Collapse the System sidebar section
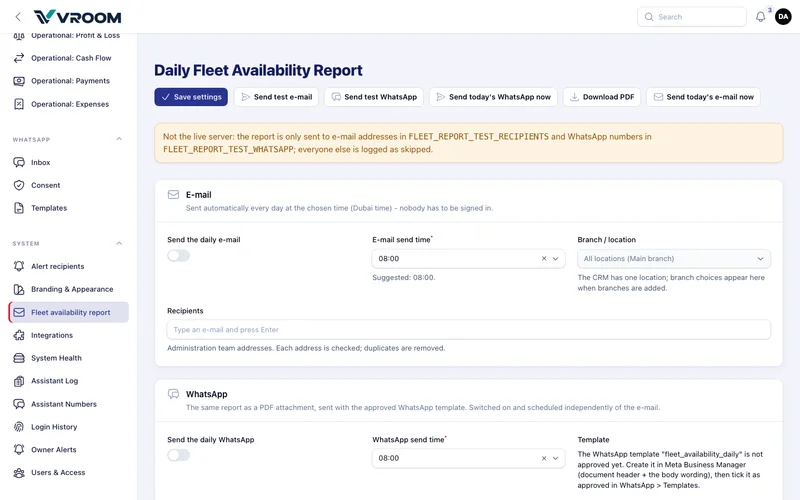This screenshot has height=500, width=800. 119,243
